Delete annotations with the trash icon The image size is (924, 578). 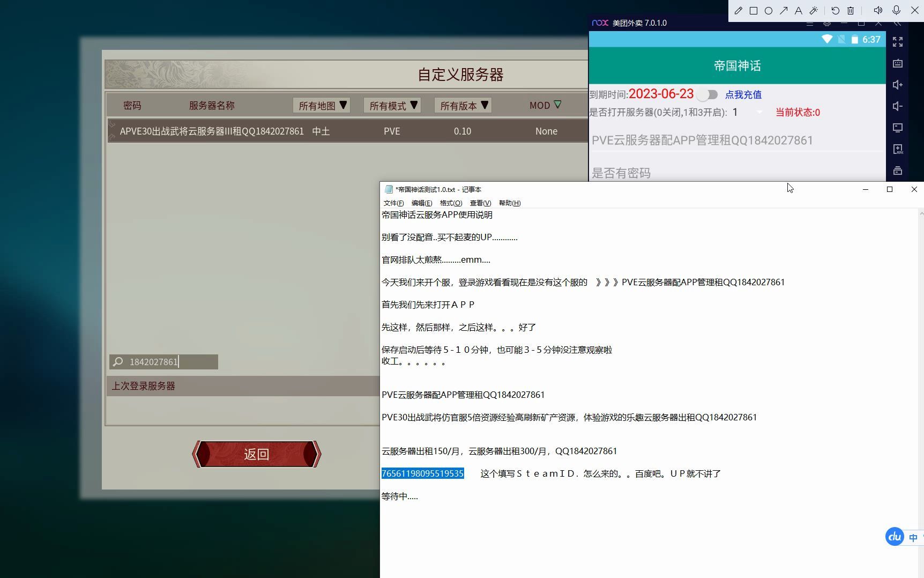[x=850, y=10]
